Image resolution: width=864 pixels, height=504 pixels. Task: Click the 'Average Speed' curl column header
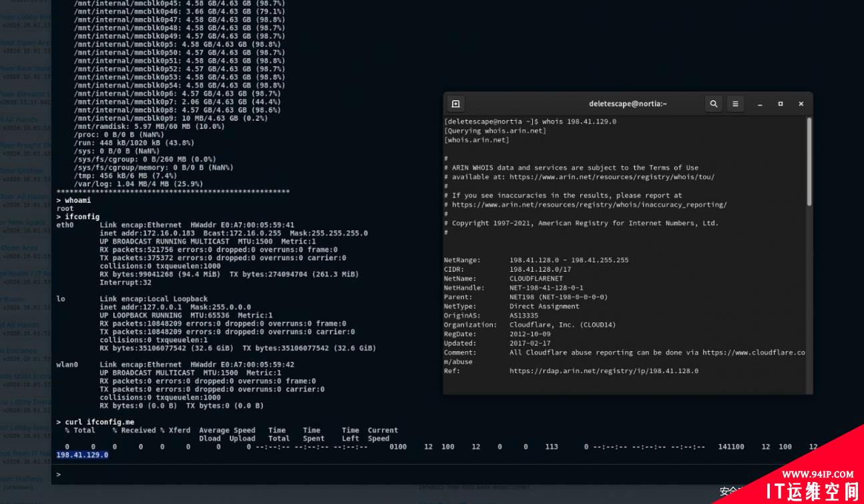pyautogui.click(x=227, y=431)
